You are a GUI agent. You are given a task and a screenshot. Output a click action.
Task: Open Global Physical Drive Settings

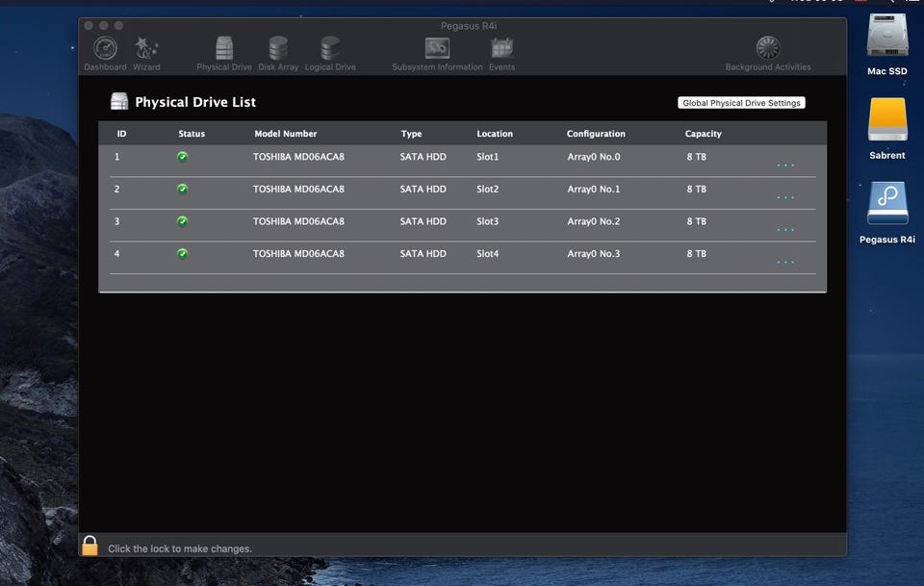coord(741,103)
